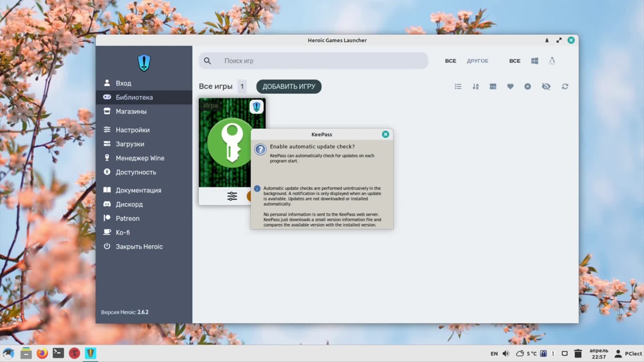Image resolution: width=644 pixels, height=362 pixels.
Task: Click the "Все игры" heading
Action: 216,86
